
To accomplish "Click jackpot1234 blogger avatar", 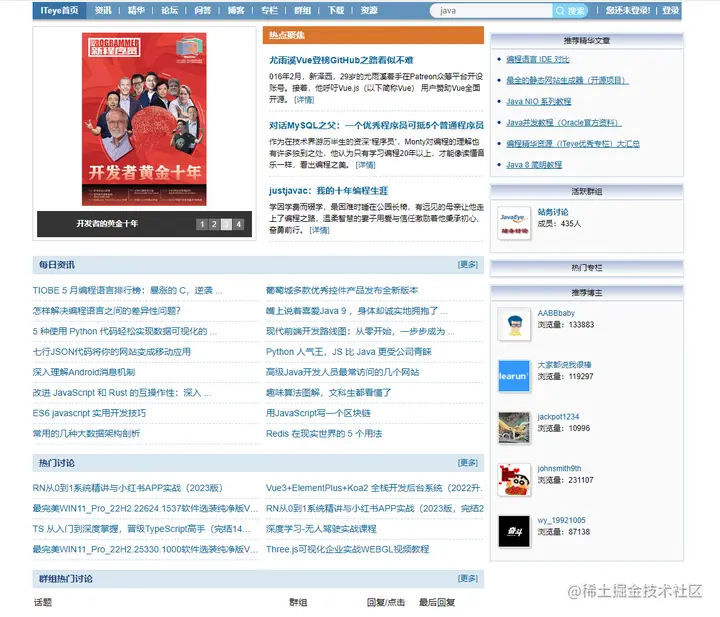I will [514, 428].
